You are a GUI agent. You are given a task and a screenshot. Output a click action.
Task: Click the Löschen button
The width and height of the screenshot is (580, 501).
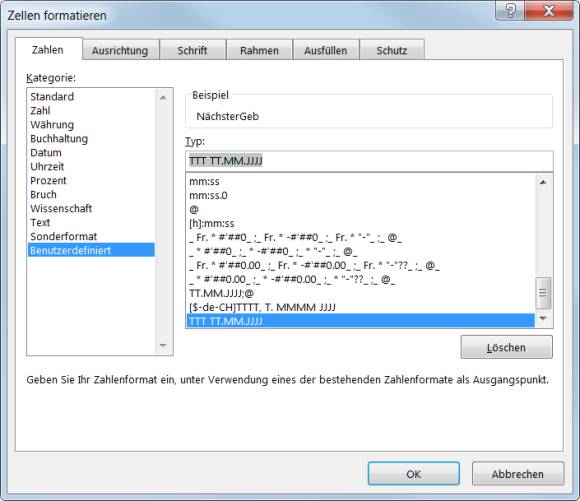point(506,347)
